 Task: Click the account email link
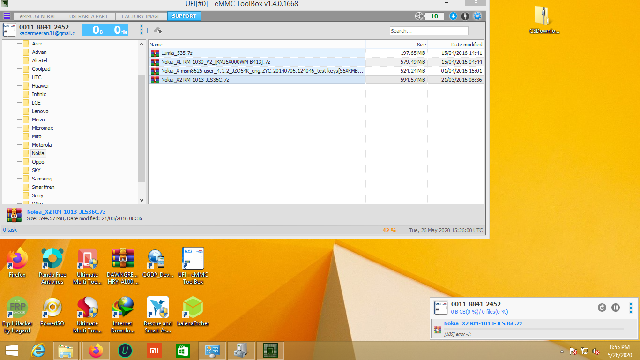[47, 33]
